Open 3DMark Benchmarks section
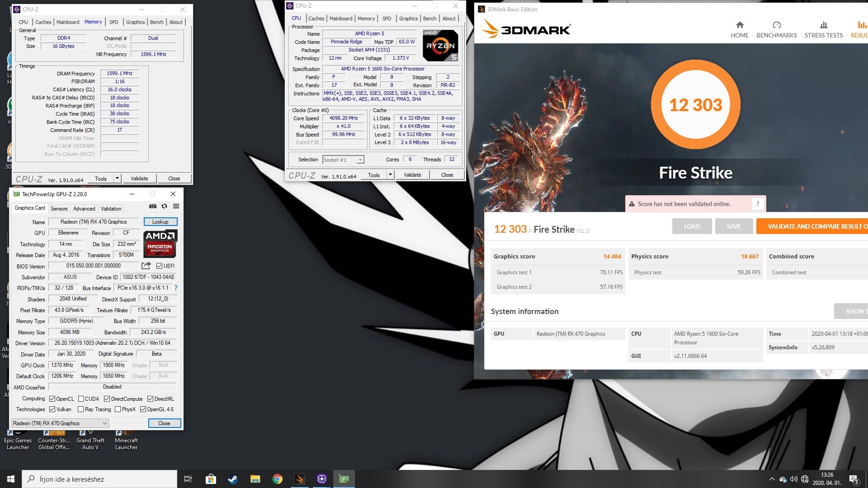 pyautogui.click(x=777, y=30)
